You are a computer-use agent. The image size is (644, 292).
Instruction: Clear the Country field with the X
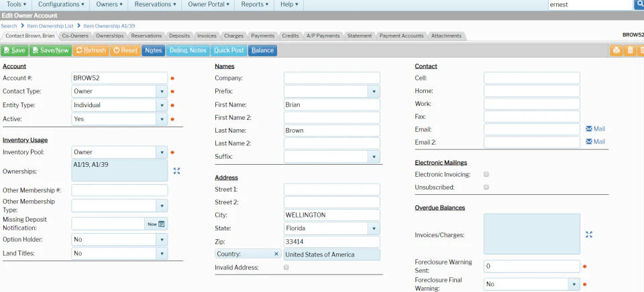point(276,254)
